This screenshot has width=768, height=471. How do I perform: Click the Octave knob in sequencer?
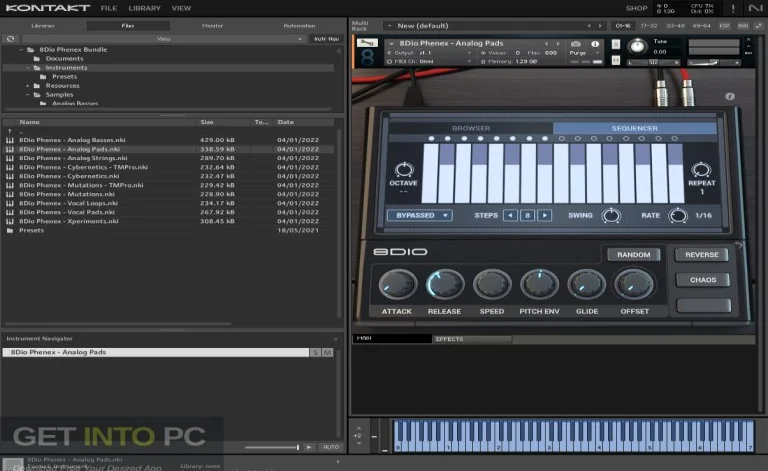tap(404, 169)
